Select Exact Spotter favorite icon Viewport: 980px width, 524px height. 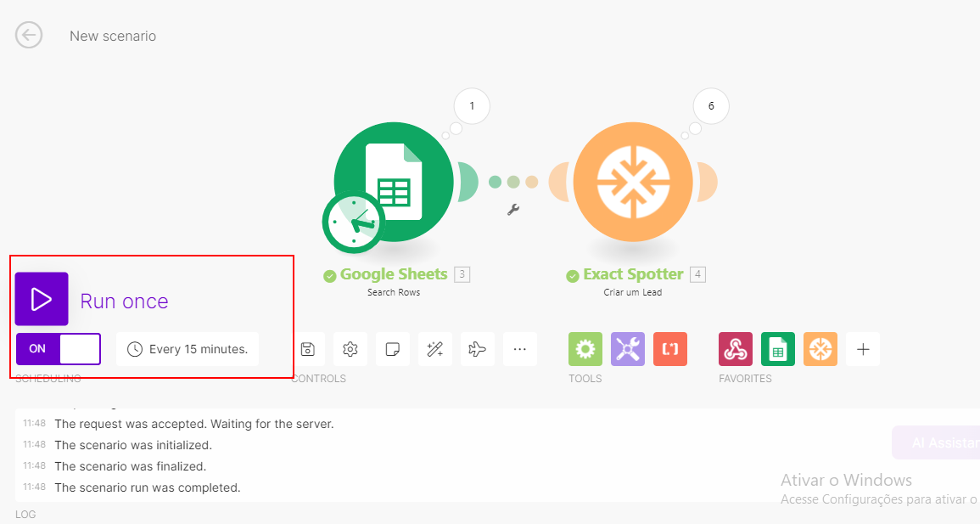pyautogui.click(x=820, y=349)
